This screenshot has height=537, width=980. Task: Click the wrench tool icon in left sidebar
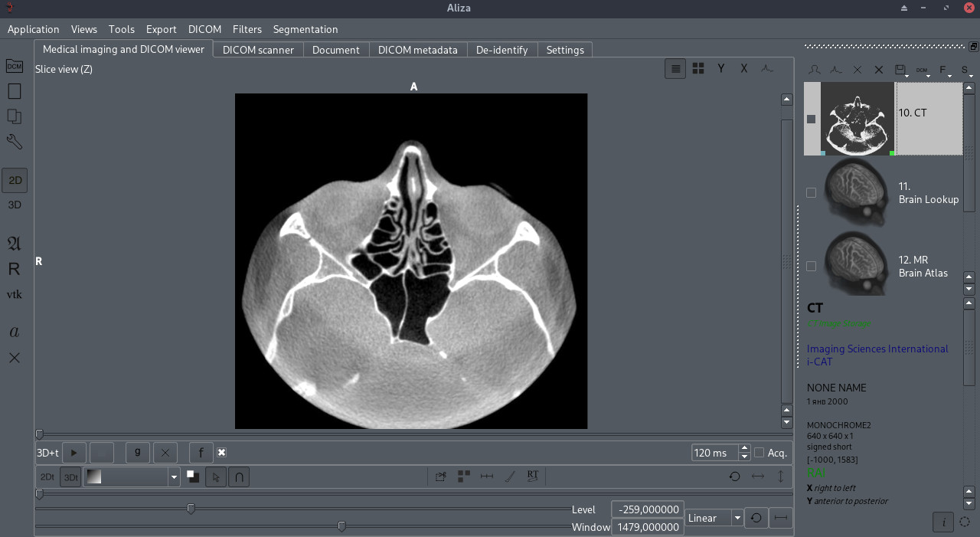coord(14,142)
